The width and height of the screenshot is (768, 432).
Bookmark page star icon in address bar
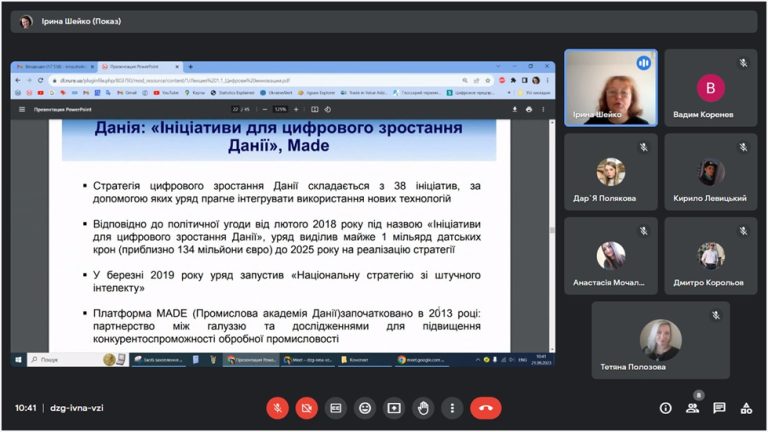[488, 80]
